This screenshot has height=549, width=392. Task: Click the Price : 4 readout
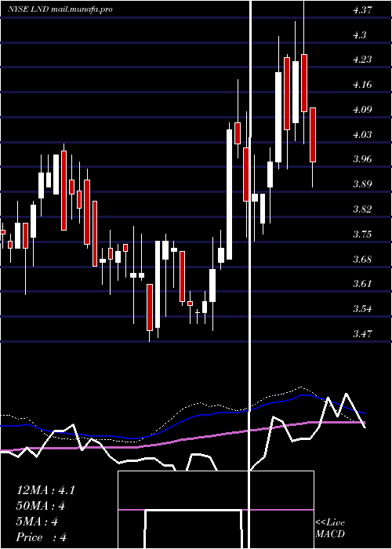[42, 537]
